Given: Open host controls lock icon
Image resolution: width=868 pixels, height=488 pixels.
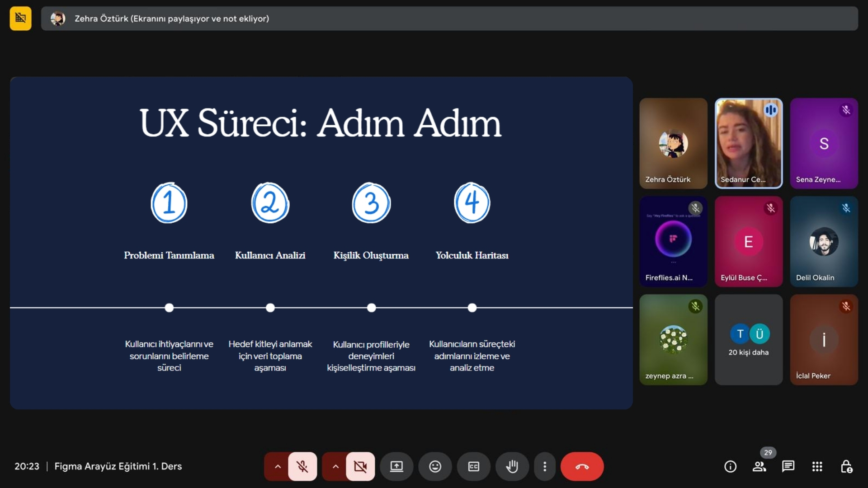Looking at the screenshot, I should tap(846, 466).
